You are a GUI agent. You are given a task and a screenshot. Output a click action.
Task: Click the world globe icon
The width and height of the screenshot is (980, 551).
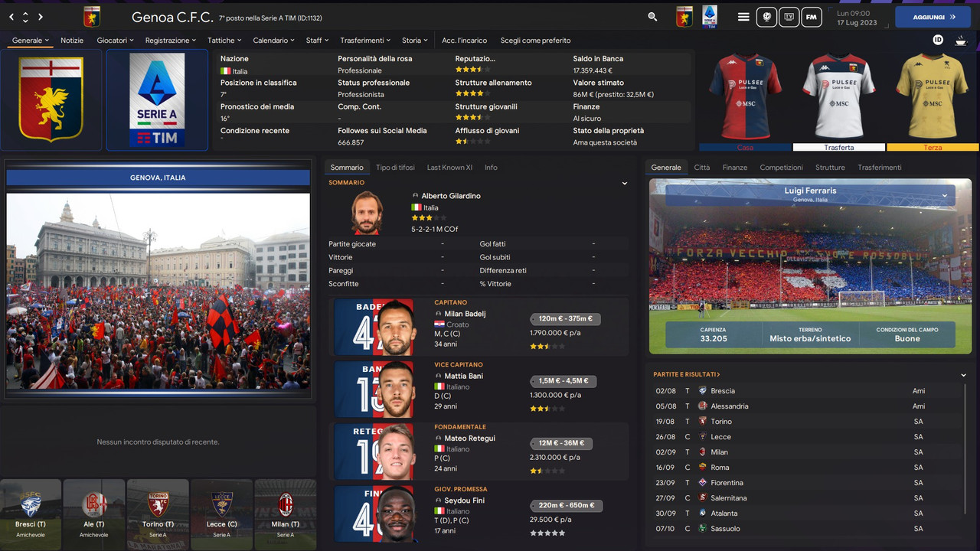coord(766,16)
